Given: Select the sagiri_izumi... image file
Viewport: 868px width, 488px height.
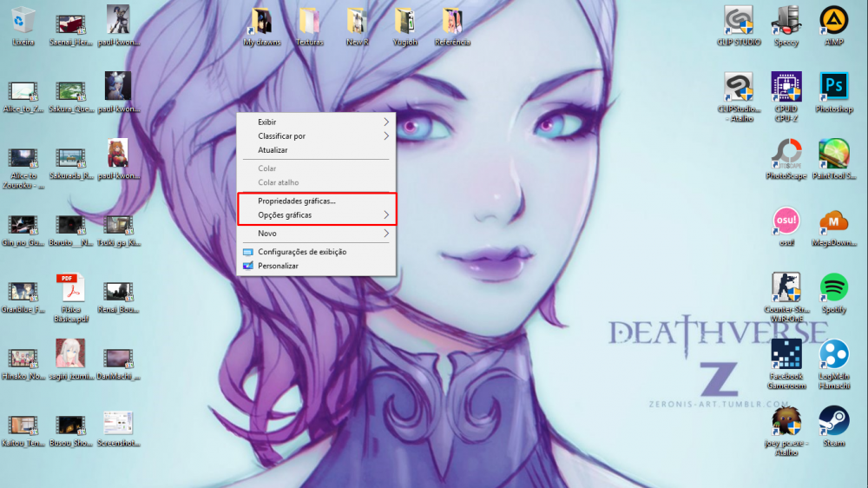Looking at the screenshot, I should [x=70, y=361].
